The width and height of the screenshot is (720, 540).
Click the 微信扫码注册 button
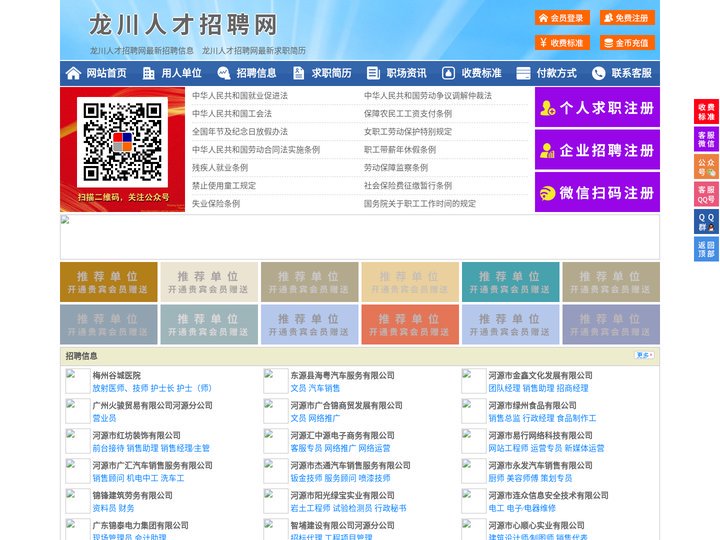point(597,192)
